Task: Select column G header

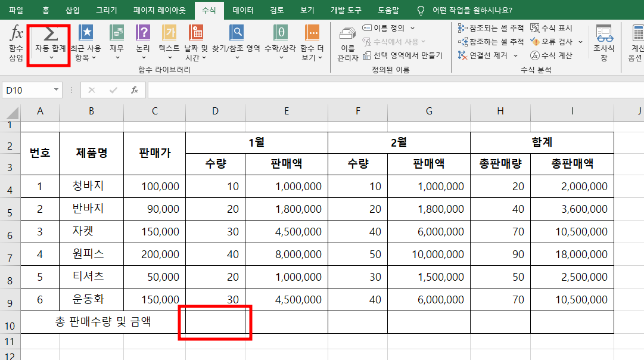Action: coord(429,111)
